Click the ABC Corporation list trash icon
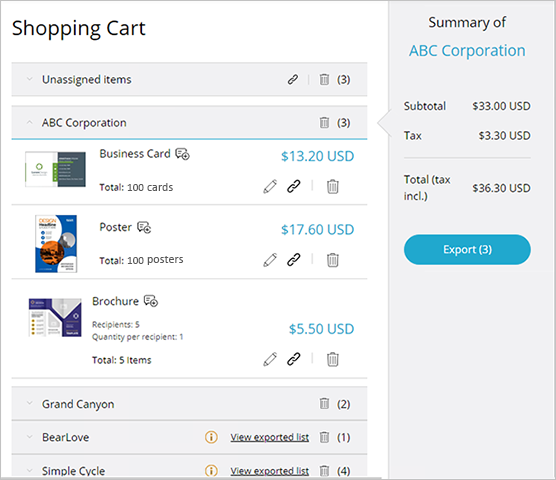Screen dimensions: 556x480 [324, 122]
